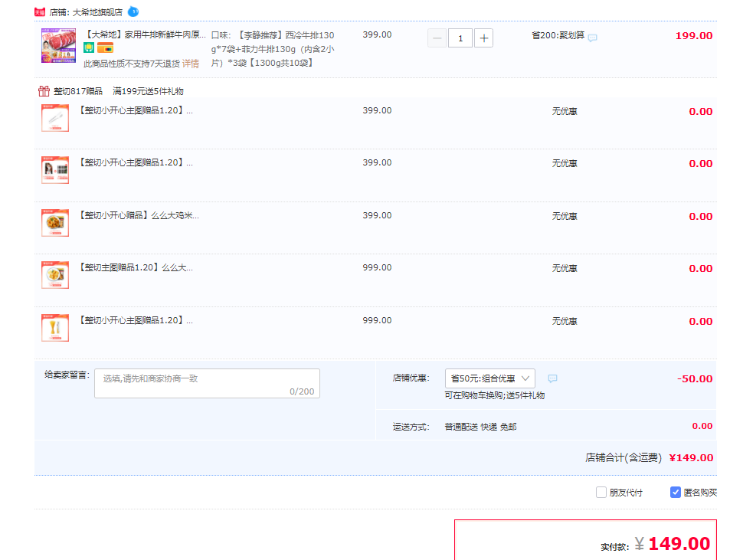
Task: Click the 运送方式 label
Action: click(411, 427)
